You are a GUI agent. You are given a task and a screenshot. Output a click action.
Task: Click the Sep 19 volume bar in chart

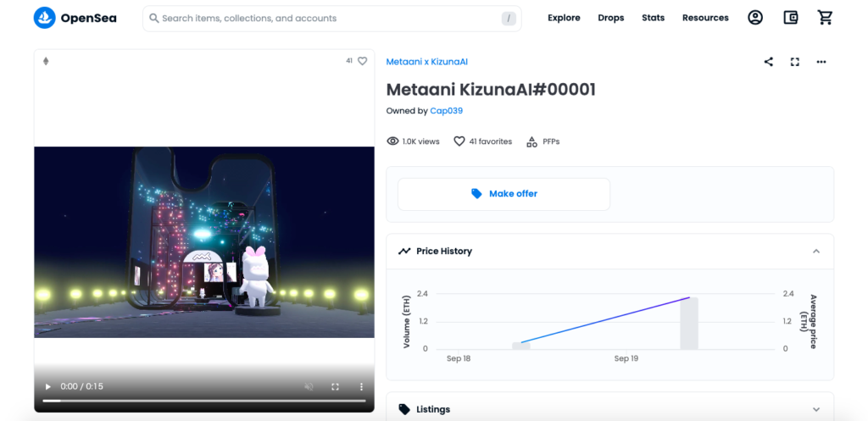[x=689, y=323]
